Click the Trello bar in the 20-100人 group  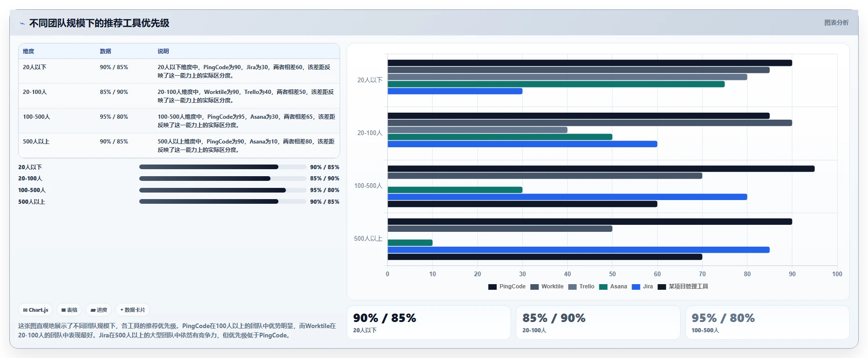coord(477,130)
